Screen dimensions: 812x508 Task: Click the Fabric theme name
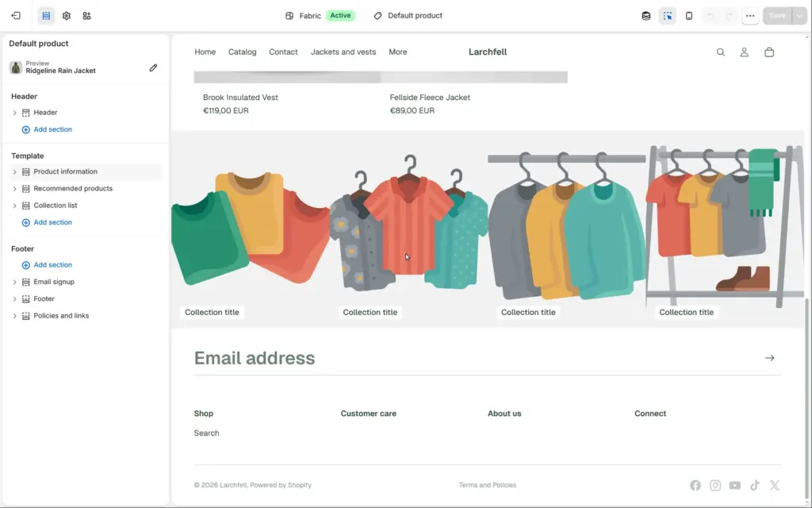coord(310,16)
